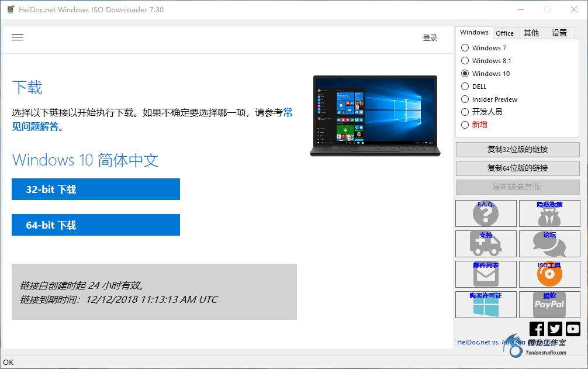Click the HeiDoc app icon in title bar
This screenshot has width=588, height=369.
click(11, 9)
